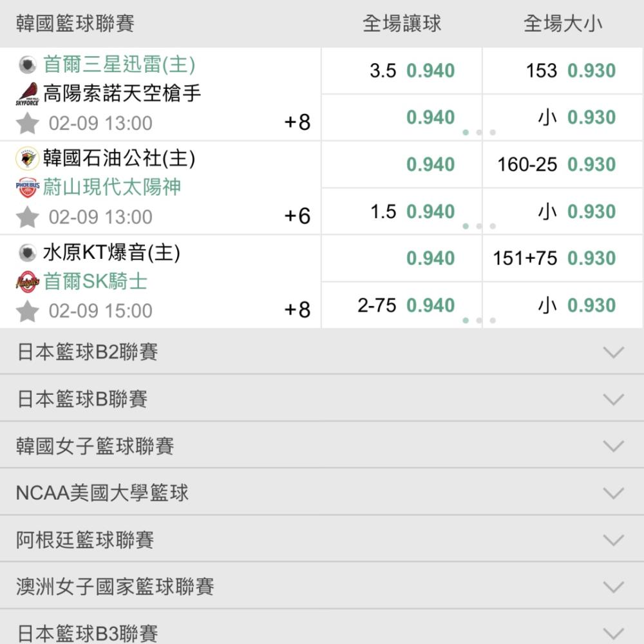The width and height of the screenshot is (644, 644).
Task: Expand 日本籃球B2聯賽 league section
Action: 322,352
